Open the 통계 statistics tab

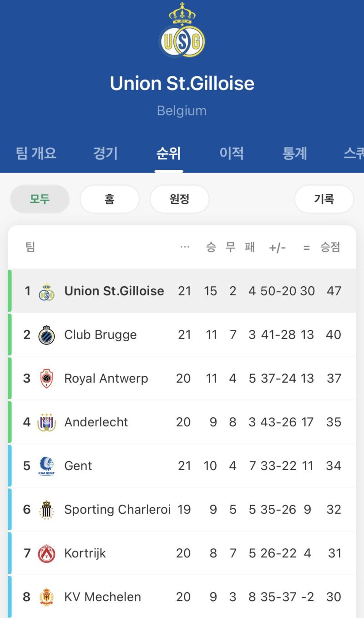point(295,153)
